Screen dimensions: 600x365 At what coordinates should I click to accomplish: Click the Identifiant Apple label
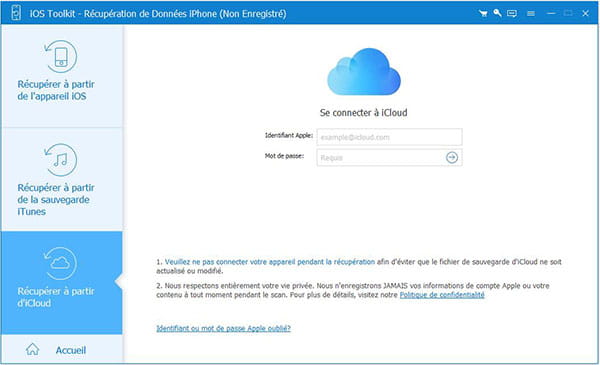289,135
